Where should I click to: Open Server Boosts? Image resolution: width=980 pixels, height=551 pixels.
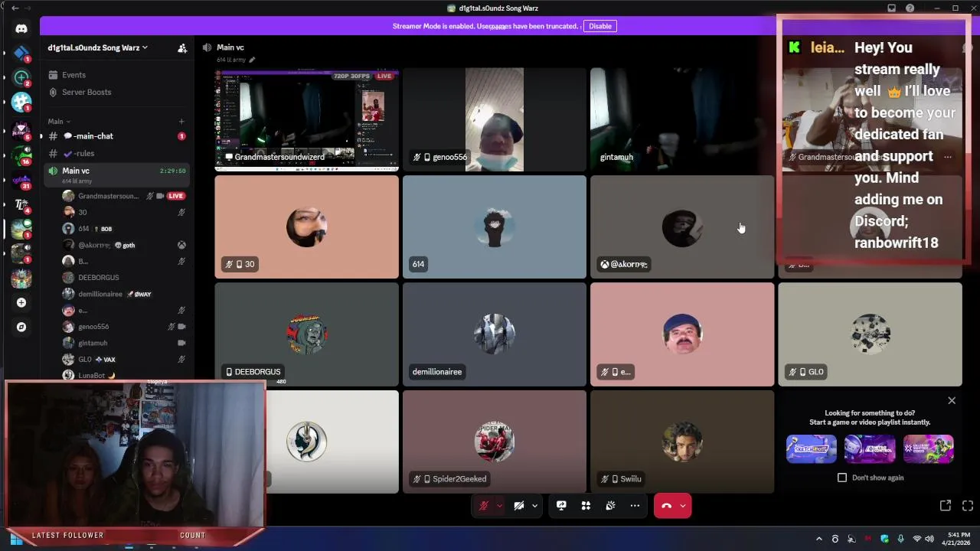coord(117,92)
